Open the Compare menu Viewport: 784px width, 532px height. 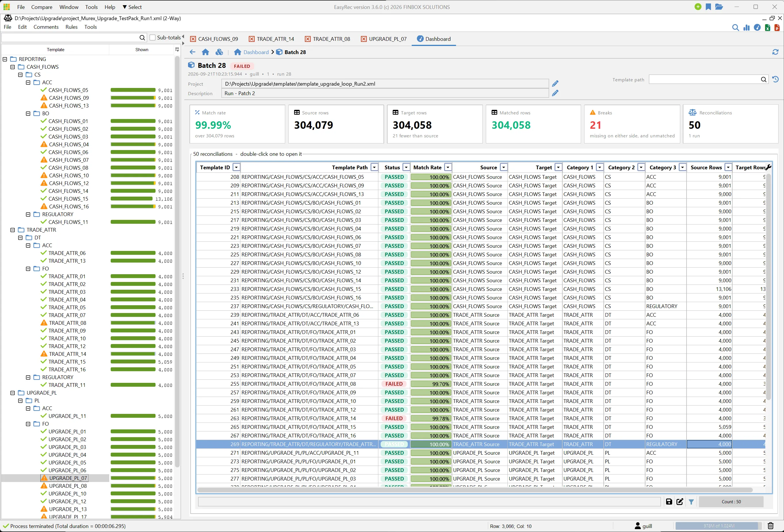coord(42,7)
